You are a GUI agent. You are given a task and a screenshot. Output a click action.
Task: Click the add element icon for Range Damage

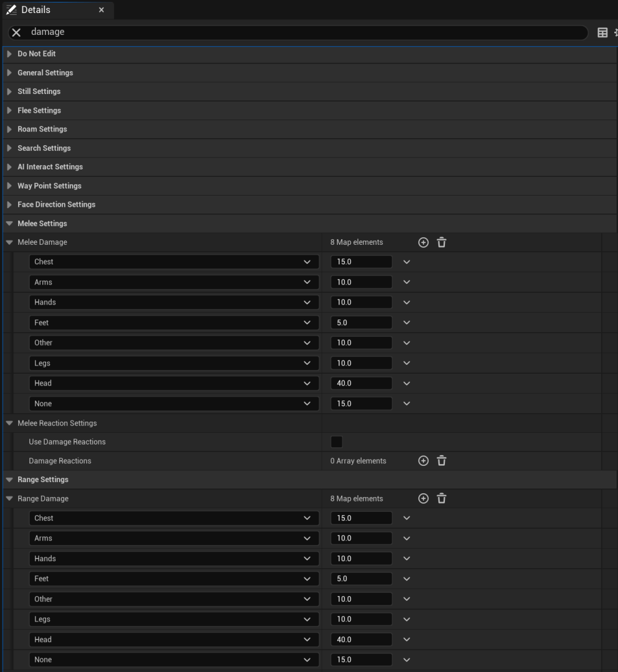point(423,498)
